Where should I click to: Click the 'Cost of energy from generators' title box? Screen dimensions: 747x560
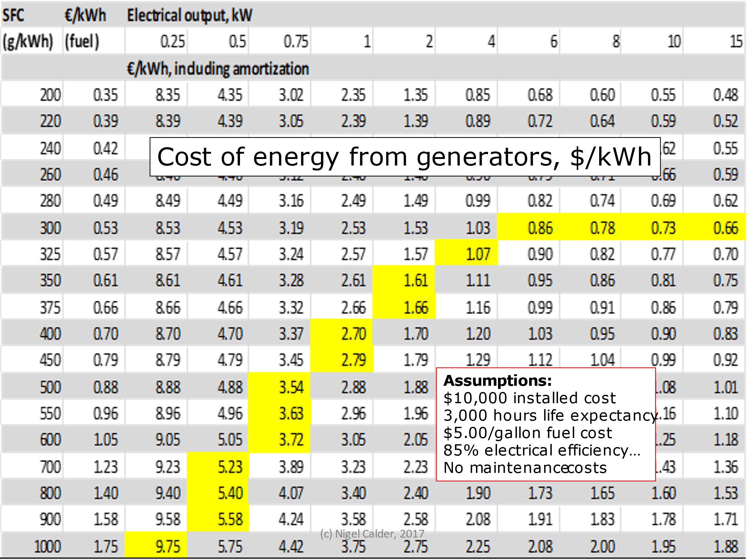[405, 157]
